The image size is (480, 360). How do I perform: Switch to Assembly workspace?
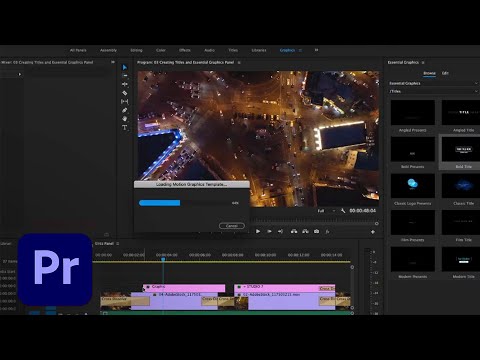coord(108,50)
